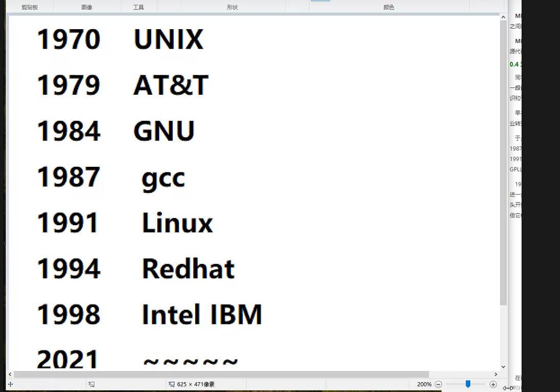The image size is (560, 392).
Task: Click the horizontal scrollbar right arrow
Action: click(x=495, y=374)
